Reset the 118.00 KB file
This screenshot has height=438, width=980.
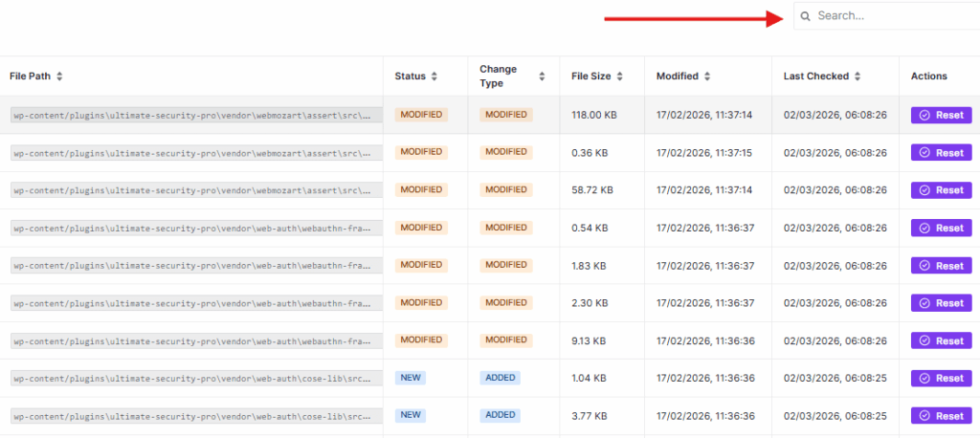coord(941,115)
